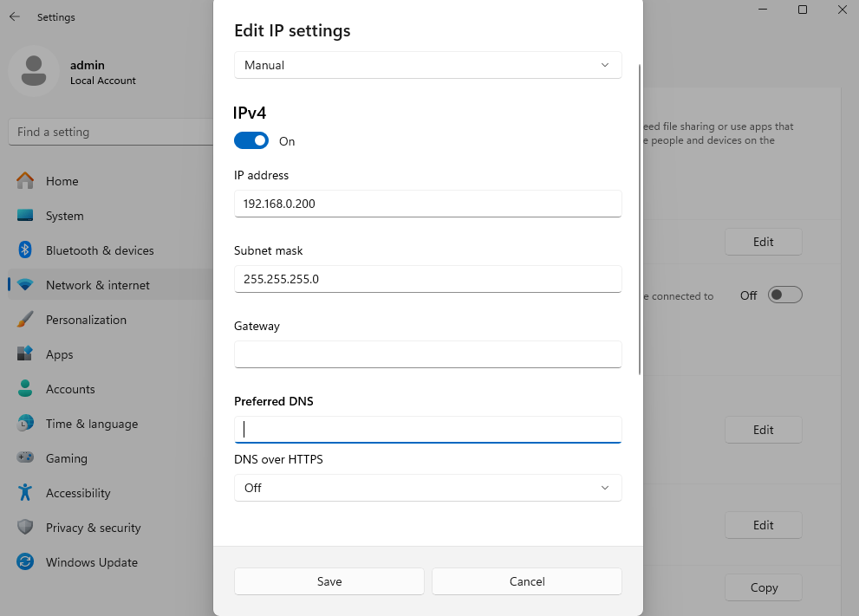This screenshot has height=616, width=859.
Task: Minimize the Settings window
Action: coord(763,10)
